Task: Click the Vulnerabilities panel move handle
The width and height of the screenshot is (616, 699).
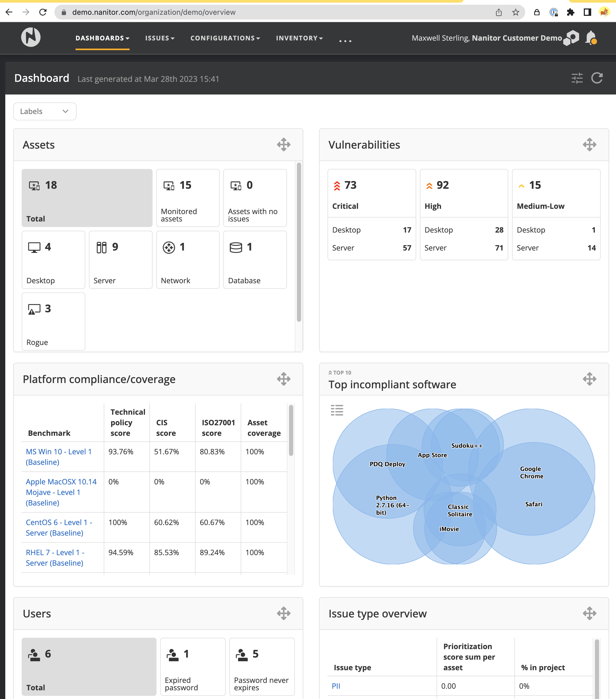Action: 589,145
